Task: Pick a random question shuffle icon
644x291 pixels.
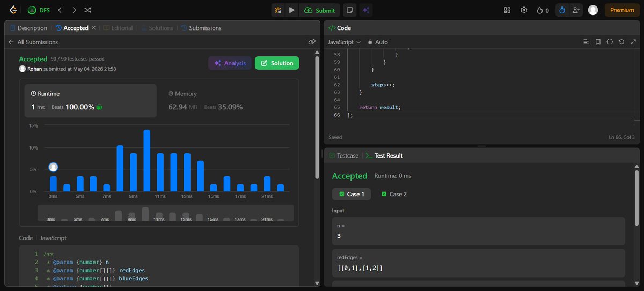Action: click(88, 10)
